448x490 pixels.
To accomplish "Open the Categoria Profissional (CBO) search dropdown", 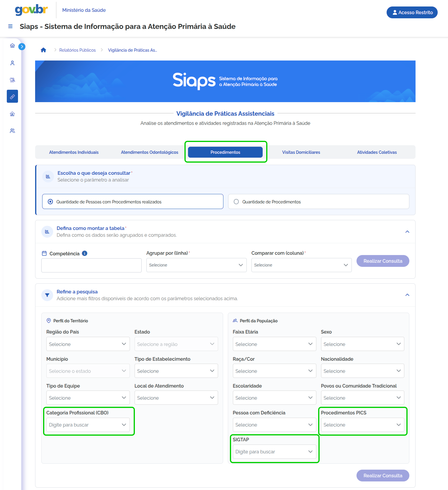I will [x=88, y=425].
